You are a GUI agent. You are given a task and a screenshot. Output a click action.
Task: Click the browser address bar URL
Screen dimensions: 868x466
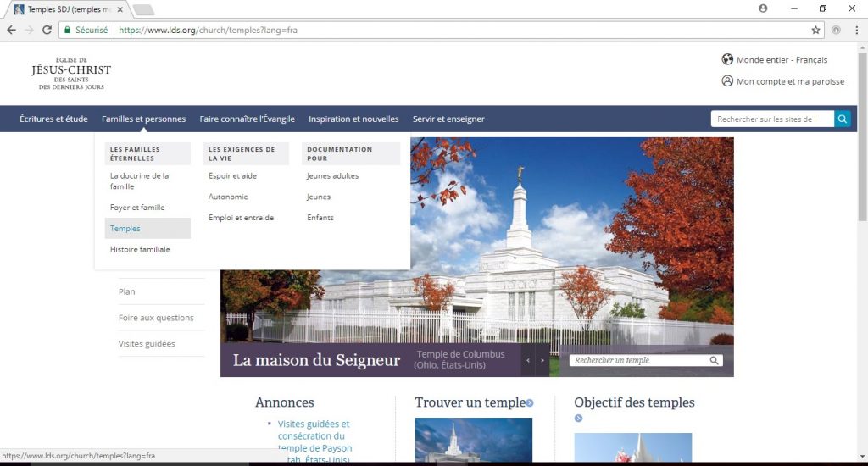[x=209, y=30]
